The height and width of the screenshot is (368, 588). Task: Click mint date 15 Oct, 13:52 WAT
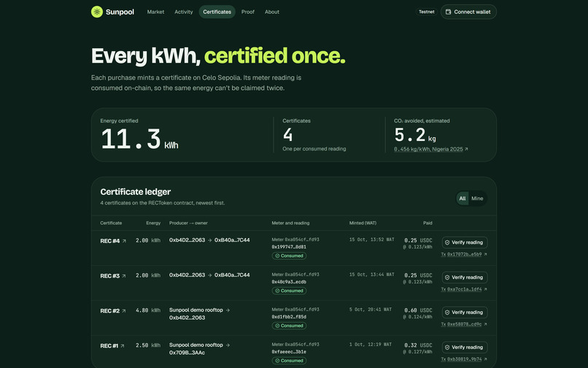pyautogui.click(x=371, y=239)
